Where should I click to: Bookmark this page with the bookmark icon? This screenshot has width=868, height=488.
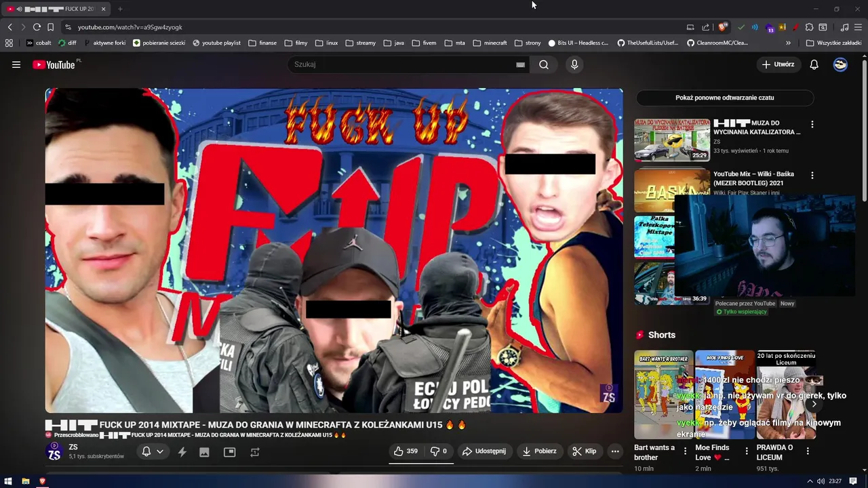50,27
